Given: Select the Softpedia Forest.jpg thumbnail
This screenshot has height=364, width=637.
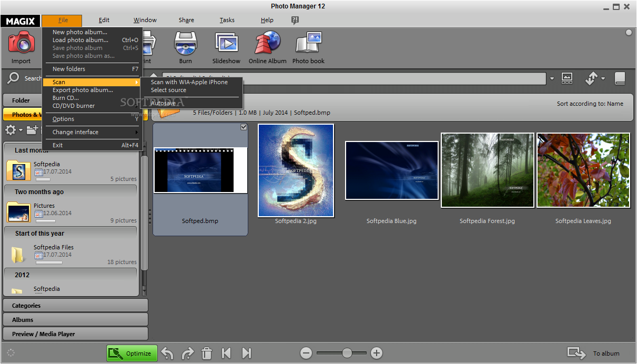Looking at the screenshot, I should tap(487, 170).
